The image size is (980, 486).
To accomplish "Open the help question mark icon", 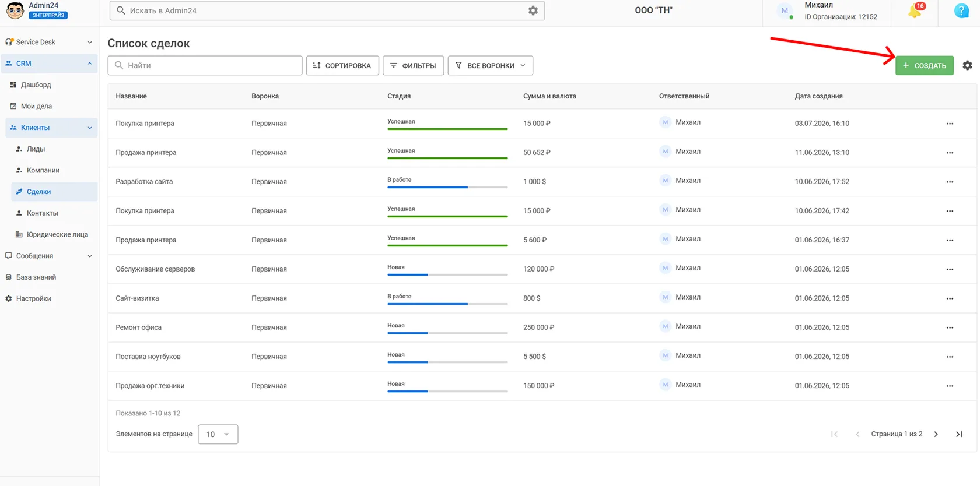I will pyautogui.click(x=961, y=10).
